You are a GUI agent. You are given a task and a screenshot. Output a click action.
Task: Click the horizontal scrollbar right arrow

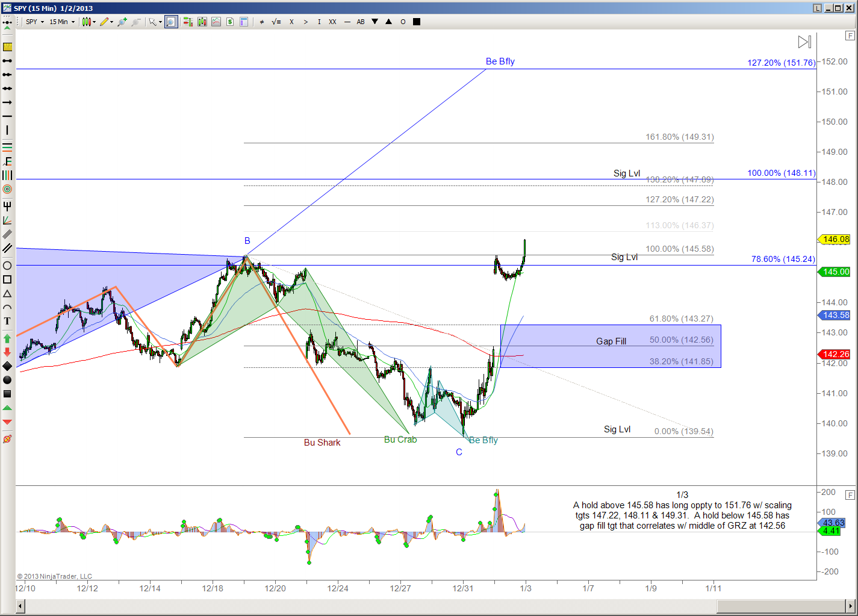pyautogui.click(x=851, y=606)
